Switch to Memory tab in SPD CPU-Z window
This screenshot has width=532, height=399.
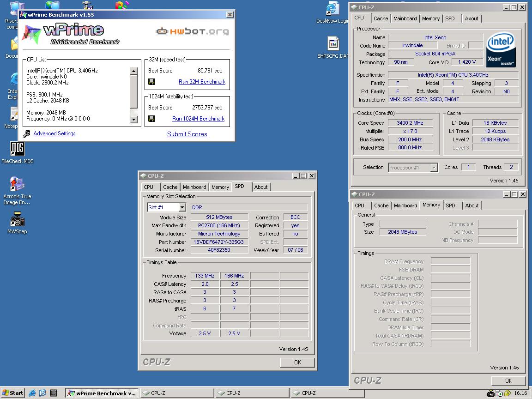[x=220, y=187]
